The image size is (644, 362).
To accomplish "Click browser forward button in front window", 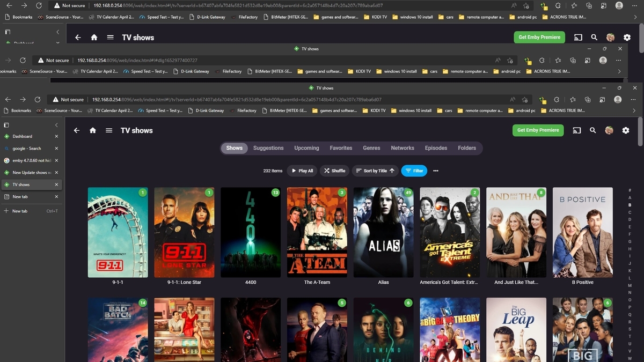I will point(23,99).
